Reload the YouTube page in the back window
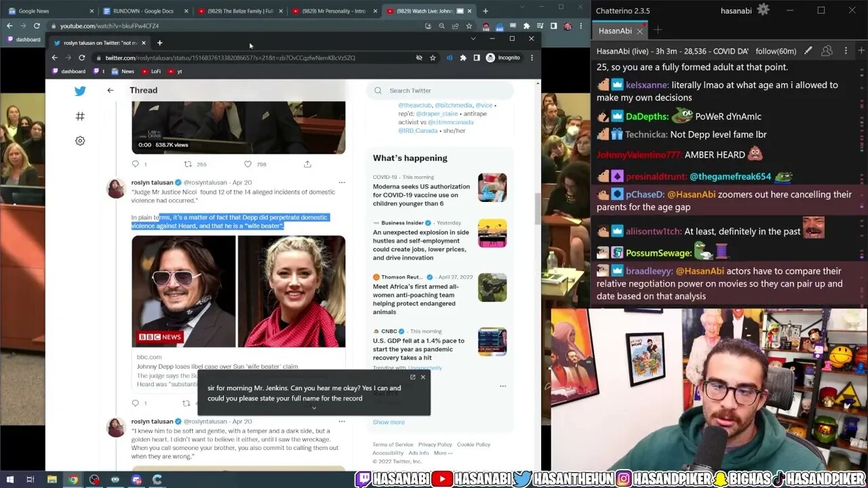 click(37, 26)
